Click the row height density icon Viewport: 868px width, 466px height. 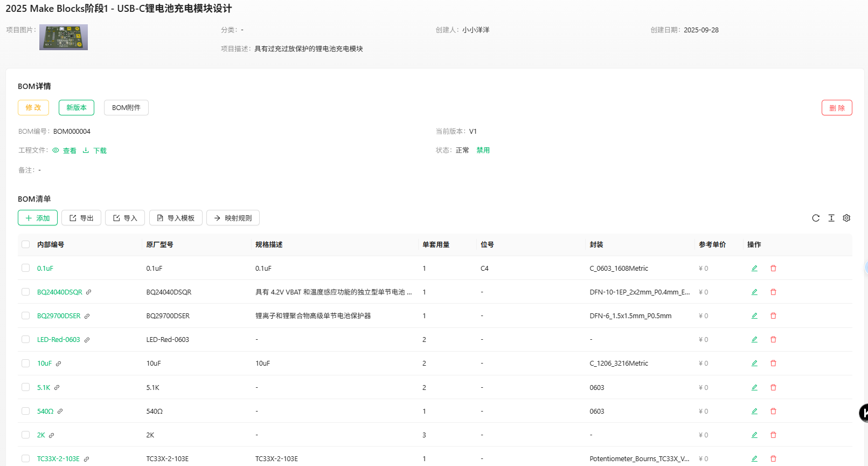click(831, 218)
